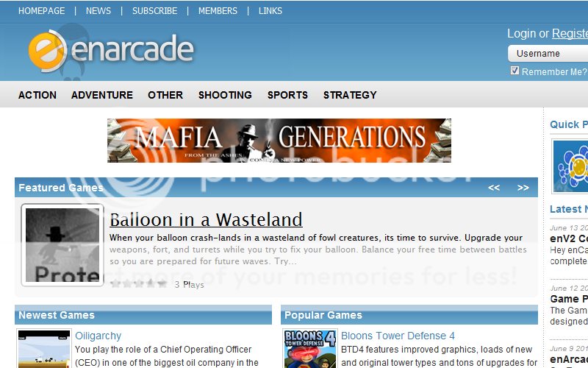Uncheck the Remember Me checkbox

pos(514,71)
